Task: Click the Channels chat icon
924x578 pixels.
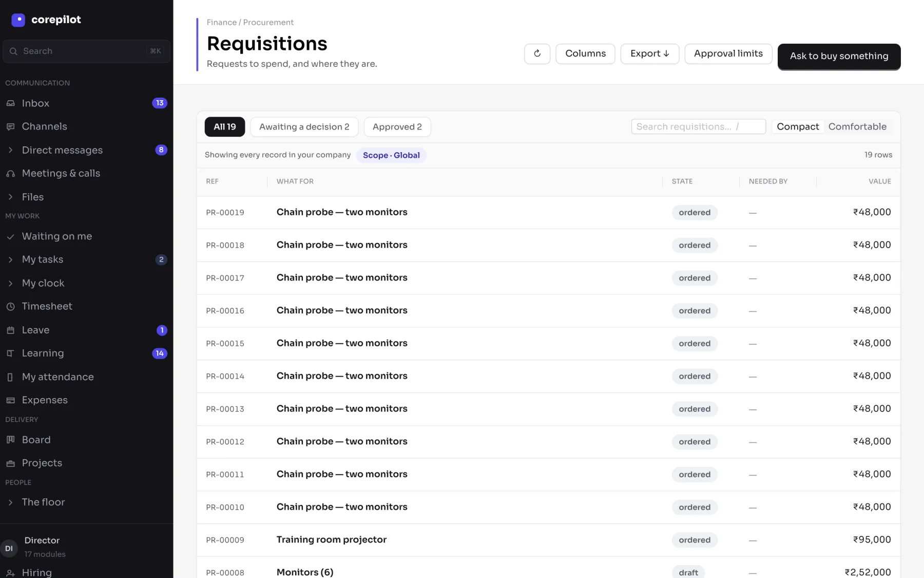Action: point(10,126)
